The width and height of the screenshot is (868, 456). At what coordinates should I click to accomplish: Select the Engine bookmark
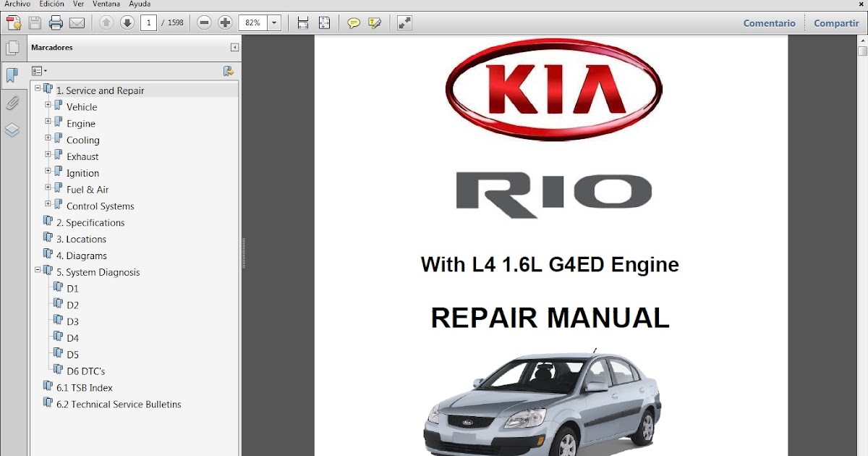pos(81,124)
